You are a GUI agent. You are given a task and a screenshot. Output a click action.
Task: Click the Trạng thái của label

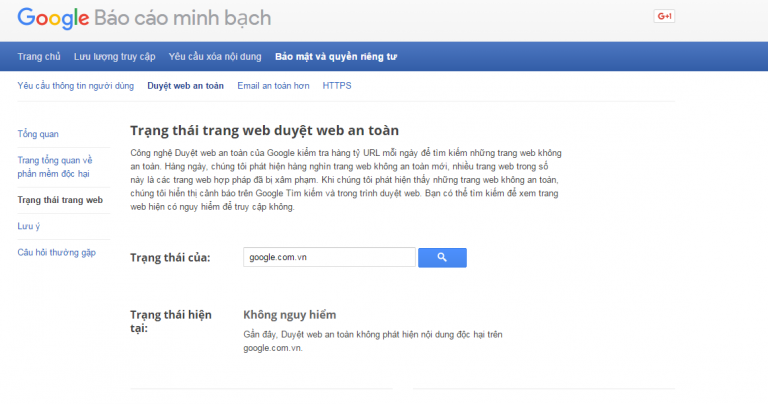[170, 258]
